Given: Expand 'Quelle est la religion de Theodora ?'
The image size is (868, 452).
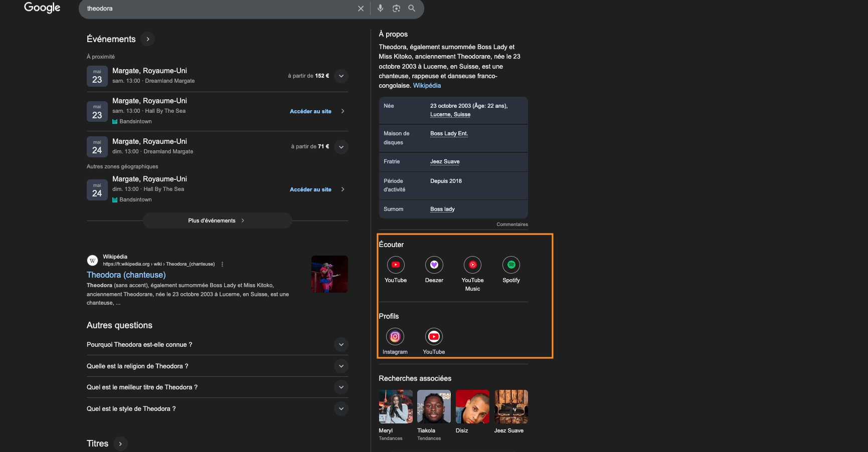Looking at the screenshot, I should 341,366.
